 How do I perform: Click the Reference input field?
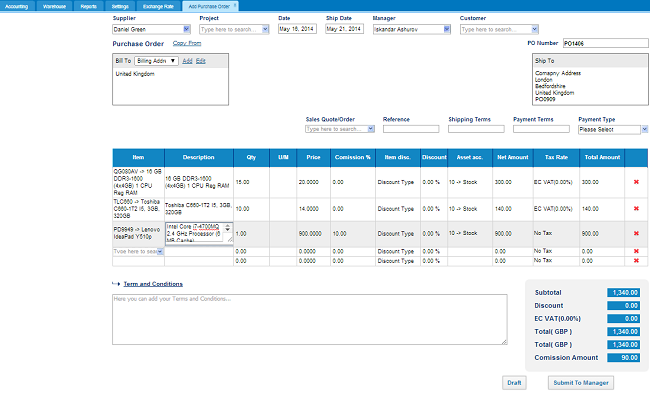411,129
